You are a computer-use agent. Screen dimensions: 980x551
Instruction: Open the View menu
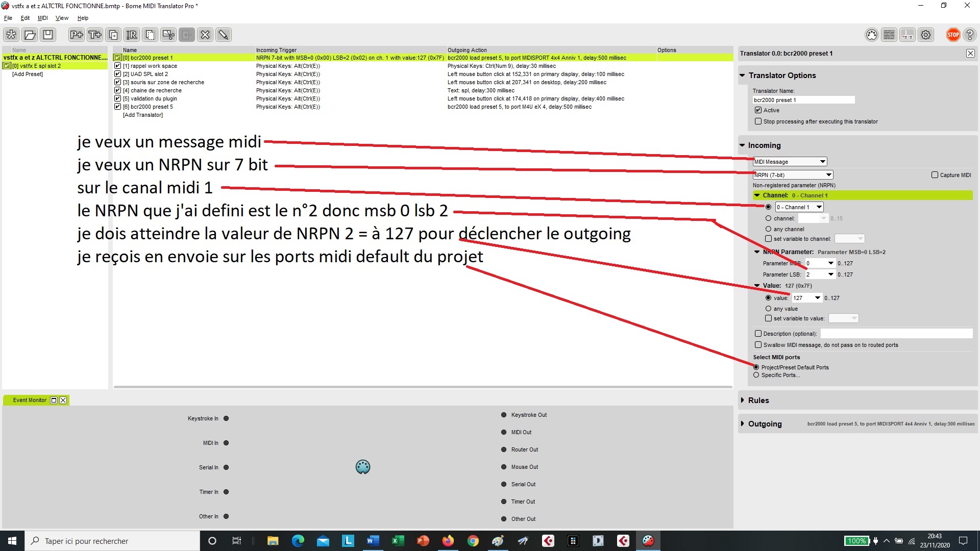62,18
